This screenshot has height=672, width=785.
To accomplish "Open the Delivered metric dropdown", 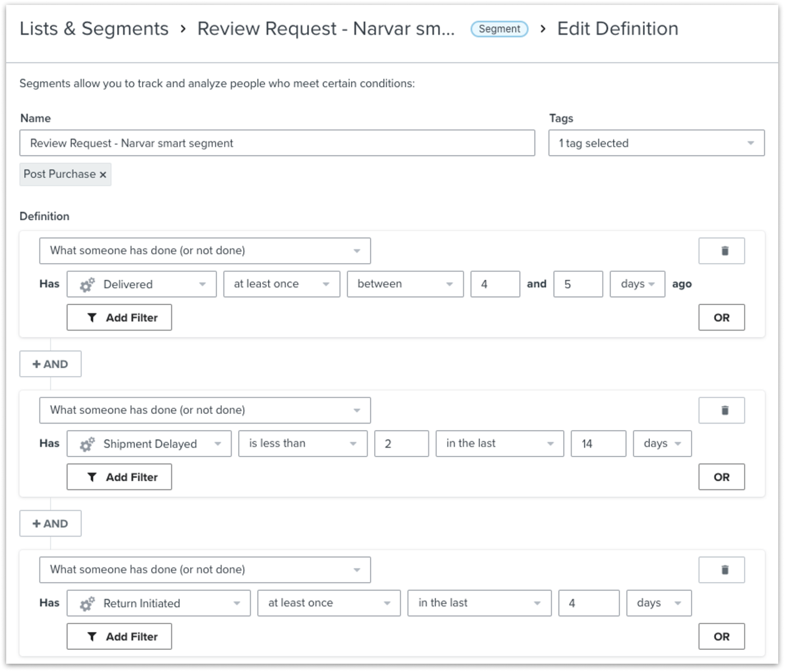I will [x=142, y=284].
